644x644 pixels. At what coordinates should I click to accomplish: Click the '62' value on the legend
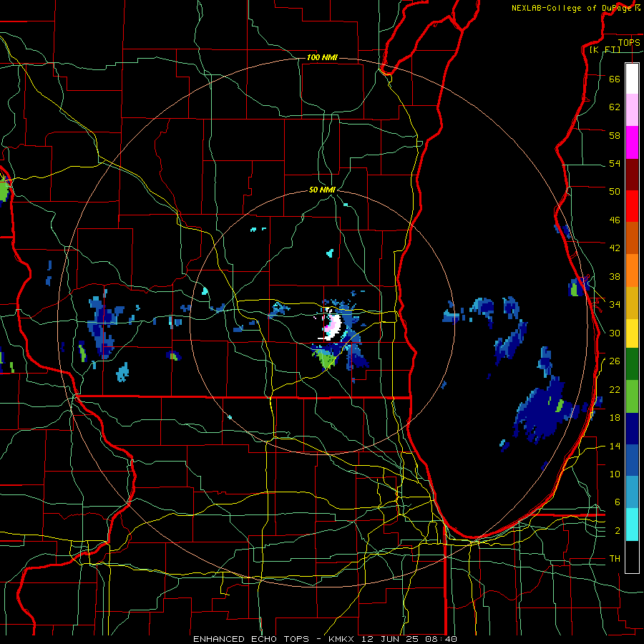[615, 107]
